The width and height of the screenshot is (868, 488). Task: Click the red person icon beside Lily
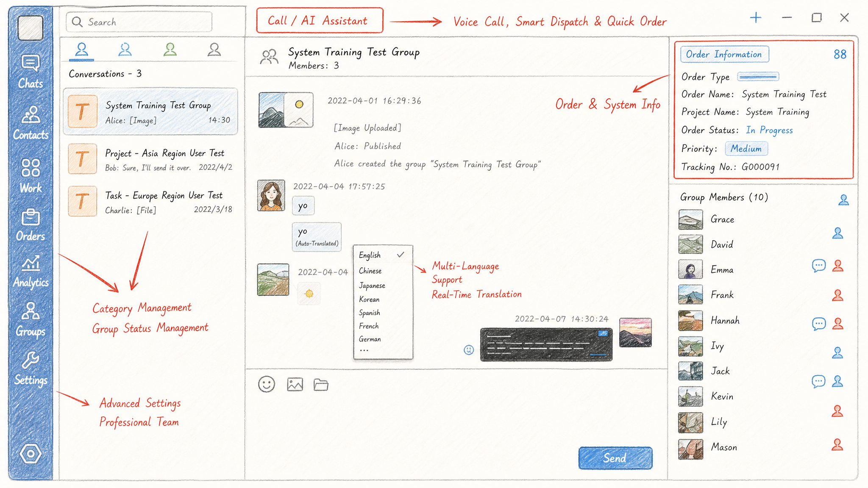pos(837,411)
